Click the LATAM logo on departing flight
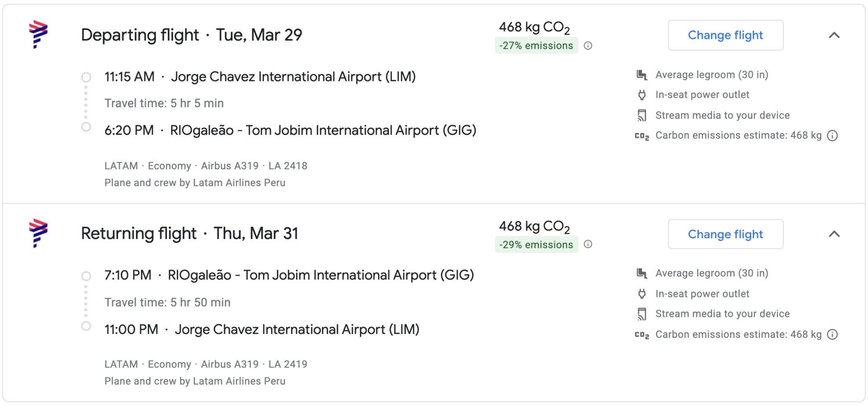This screenshot has height=406, width=868. (38, 34)
